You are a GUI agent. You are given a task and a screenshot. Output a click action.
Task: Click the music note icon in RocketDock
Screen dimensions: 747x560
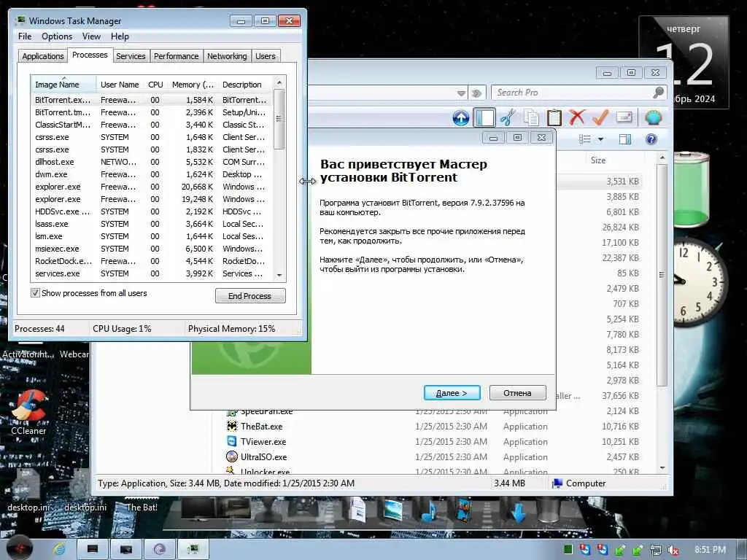click(429, 512)
